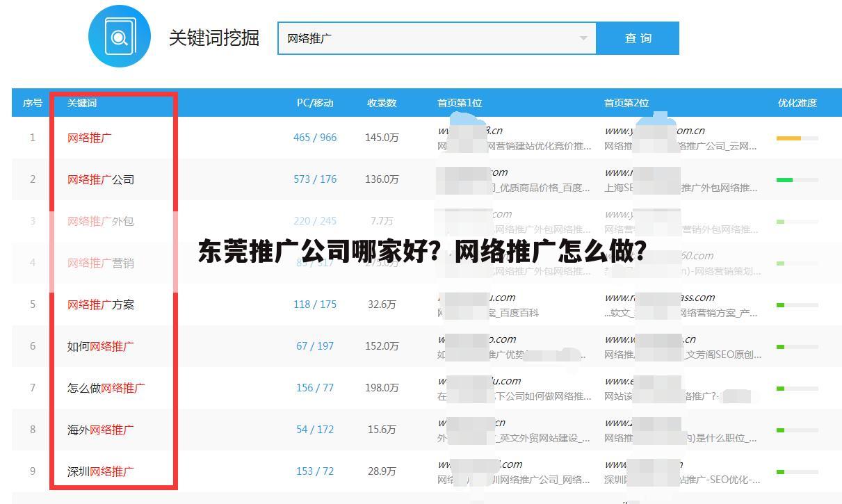Click inside the keyword search input box
Viewport: 842px width, 504px height.
417,38
